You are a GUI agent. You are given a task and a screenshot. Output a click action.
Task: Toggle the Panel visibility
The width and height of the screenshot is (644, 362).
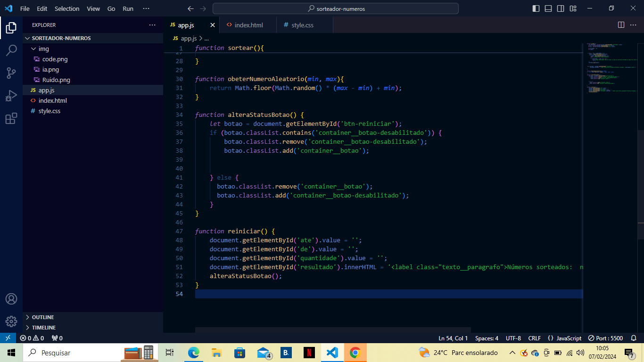click(548, 8)
